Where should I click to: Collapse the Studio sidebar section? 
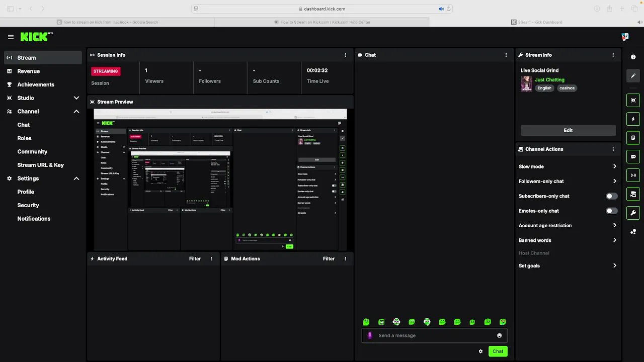coord(76,98)
